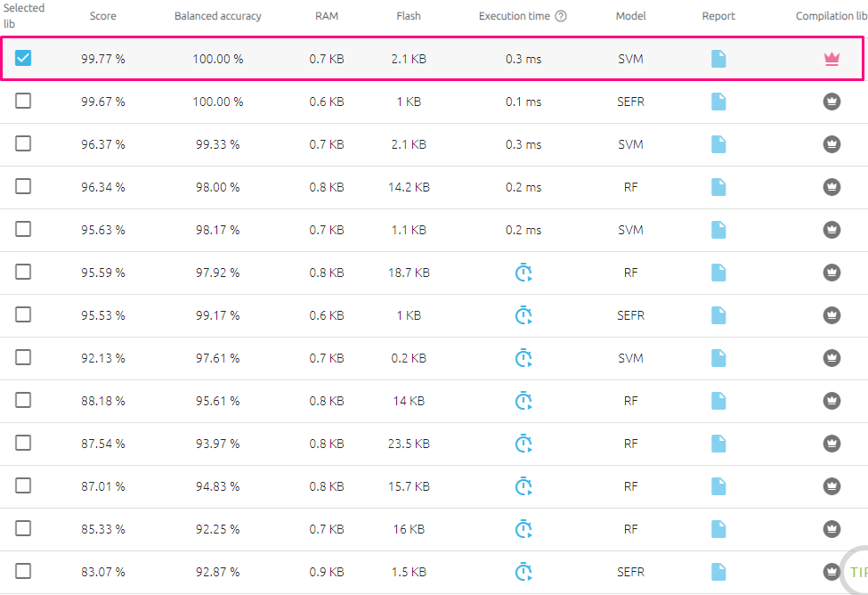Click compilation crown for the 88.18 % row
Screen dimensions: 868x595
(831, 401)
